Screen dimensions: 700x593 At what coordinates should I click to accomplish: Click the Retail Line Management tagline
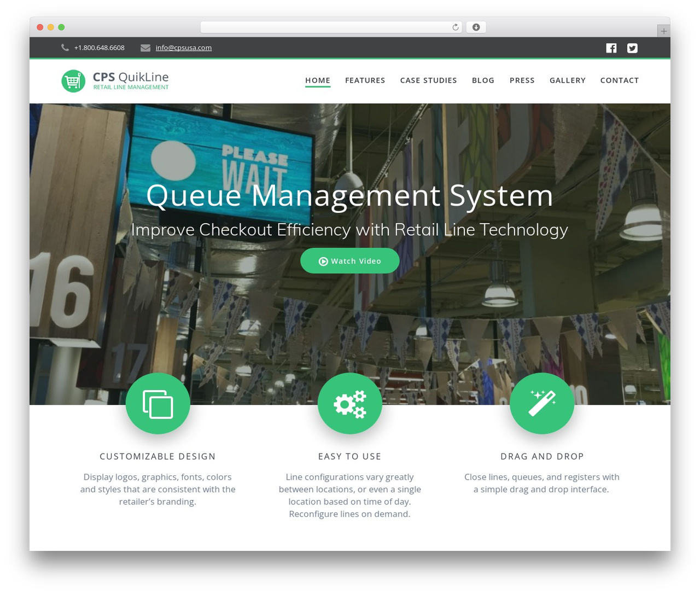coord(131,87)
